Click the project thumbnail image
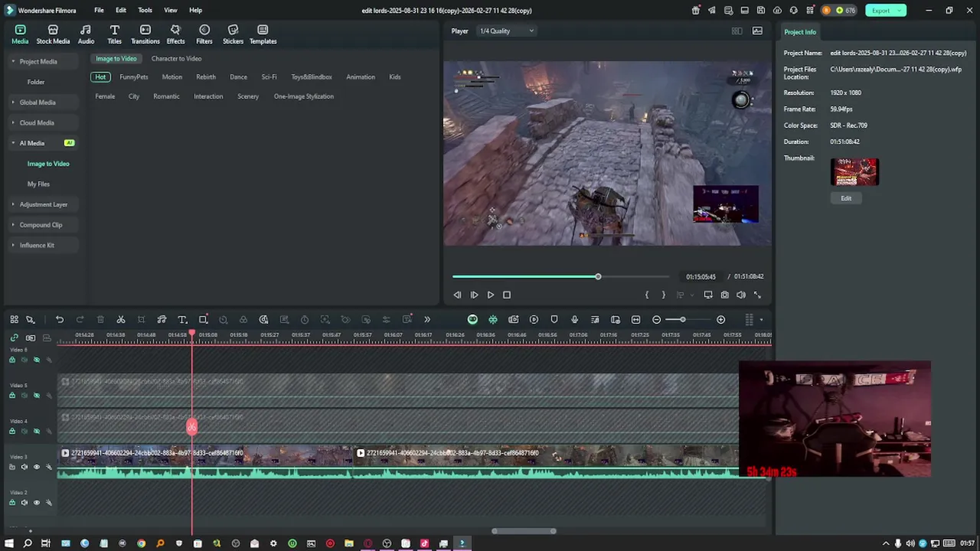This screenshot has height=551, width=980. (854, 172)
